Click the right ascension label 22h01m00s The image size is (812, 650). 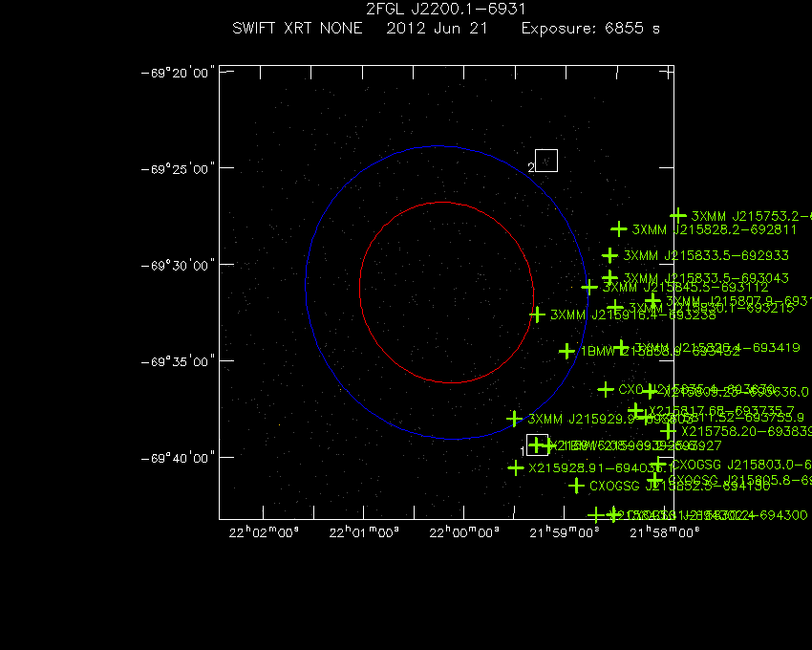364,532
